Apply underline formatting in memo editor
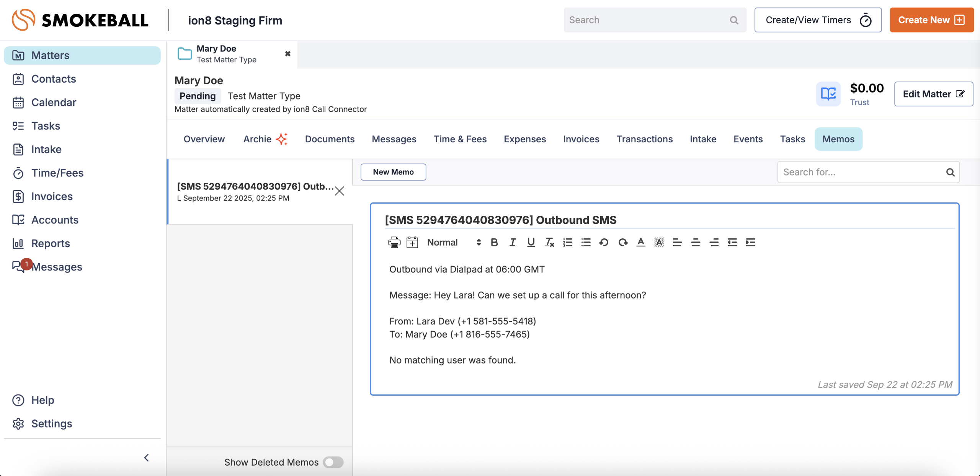This screenshot has width=980, height=476. coord(531,242)
